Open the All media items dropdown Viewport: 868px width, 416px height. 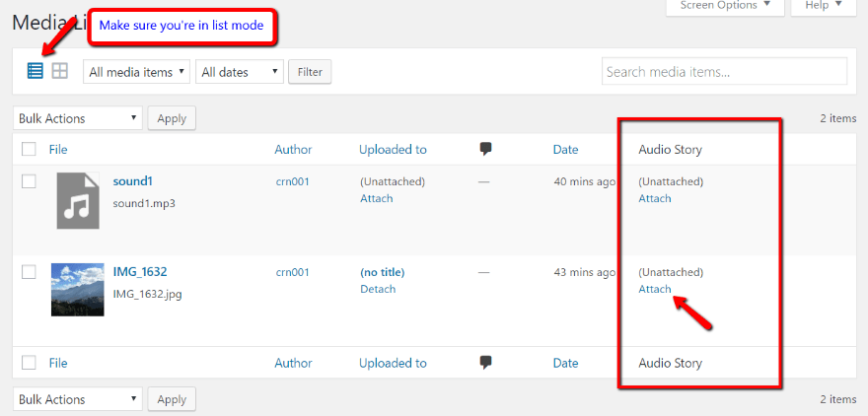click(136, 72)
